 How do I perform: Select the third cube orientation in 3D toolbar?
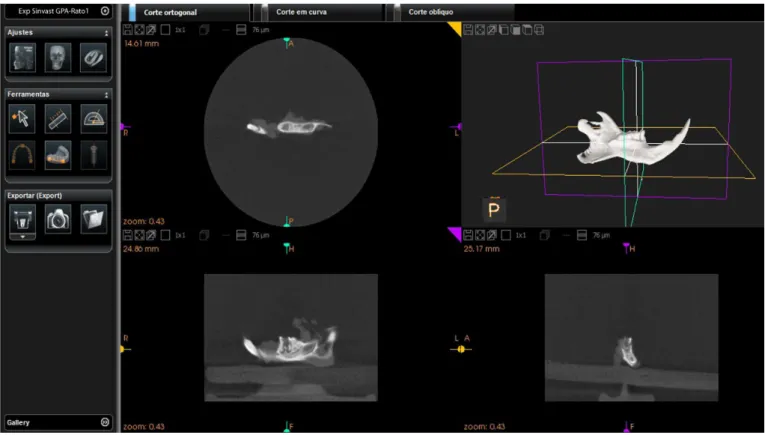pyautogui.click(x=527, y=30)
